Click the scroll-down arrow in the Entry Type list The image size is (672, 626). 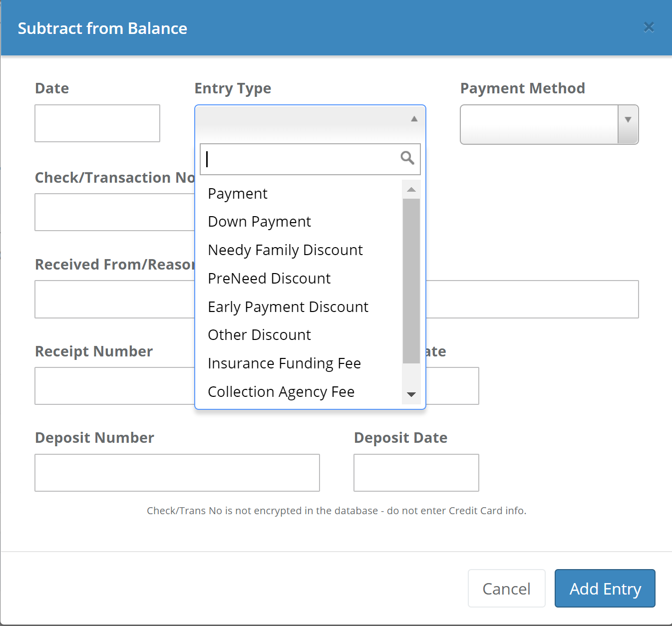(411, 395)
